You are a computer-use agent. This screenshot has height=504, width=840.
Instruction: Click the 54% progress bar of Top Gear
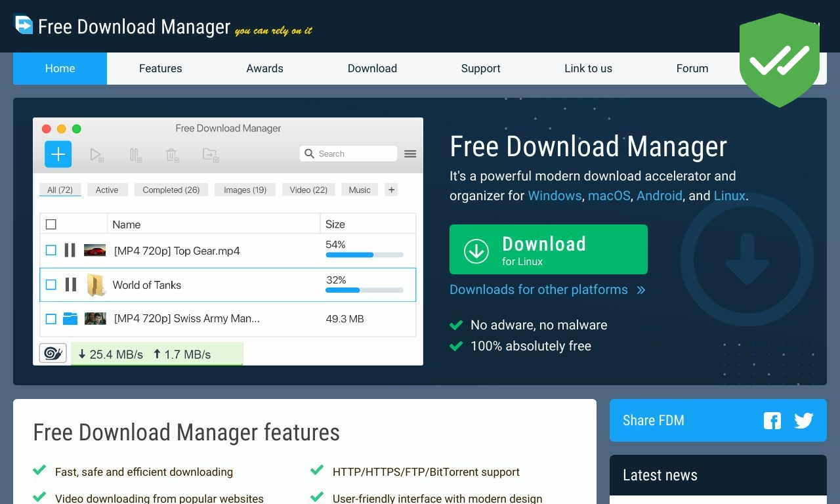point(364,255)
